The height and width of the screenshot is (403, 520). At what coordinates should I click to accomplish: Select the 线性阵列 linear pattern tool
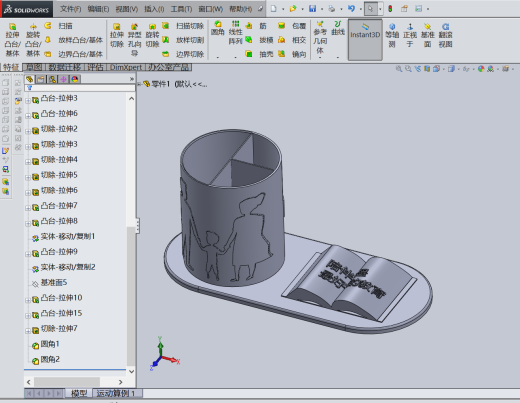(235, 32)
